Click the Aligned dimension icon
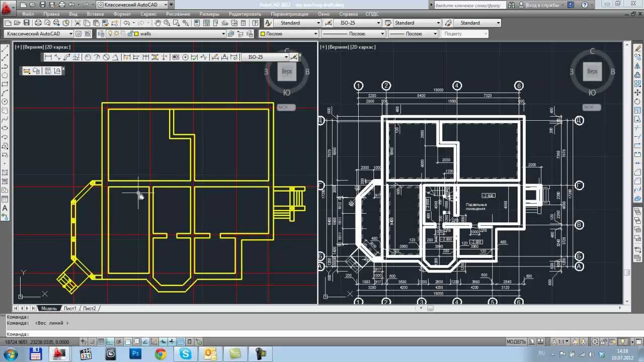644x362 pixels. (x=58, y=57)
